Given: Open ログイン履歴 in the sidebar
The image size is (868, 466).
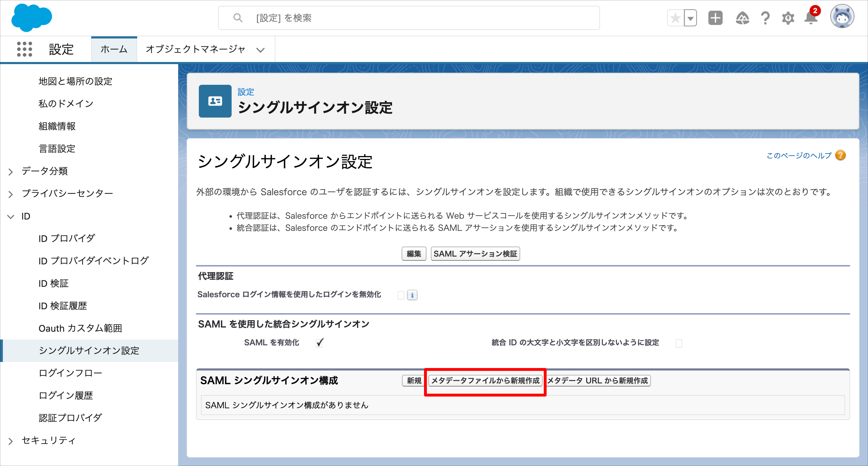Looking at the screenshot, I should coord(66,395).
